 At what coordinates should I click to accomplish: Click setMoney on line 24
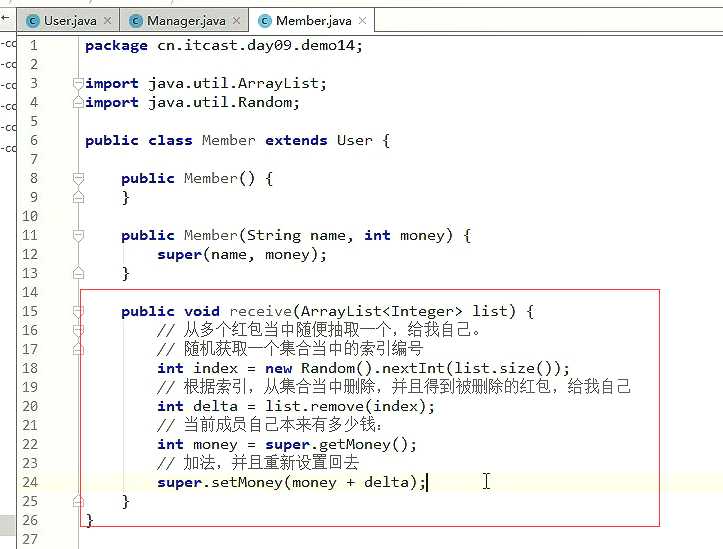(248, 483)
